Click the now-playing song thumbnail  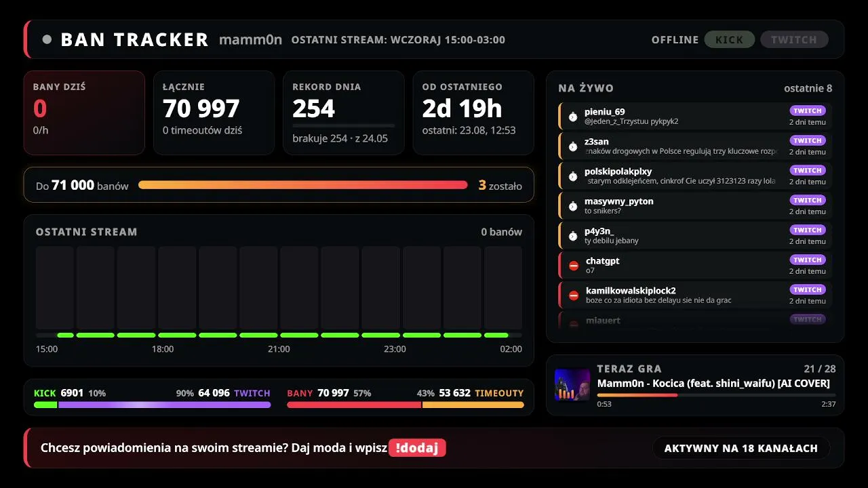[x=572, y=384]
